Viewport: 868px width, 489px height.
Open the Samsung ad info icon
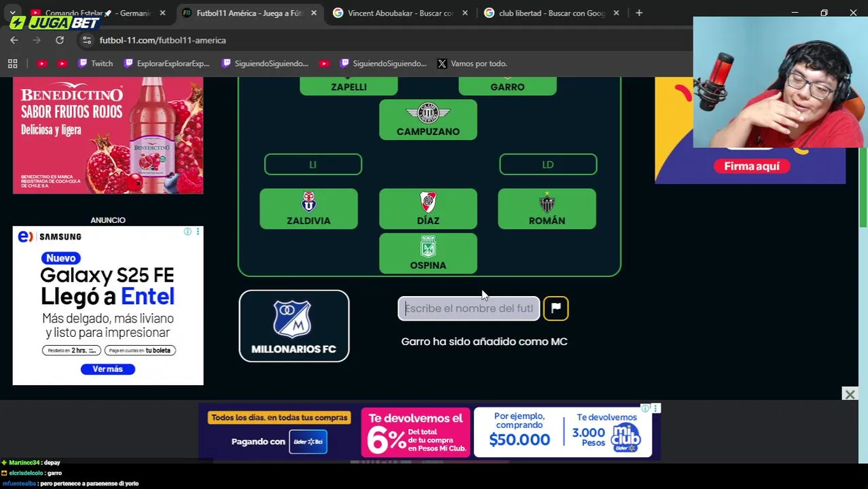click(x=187, y=232)
